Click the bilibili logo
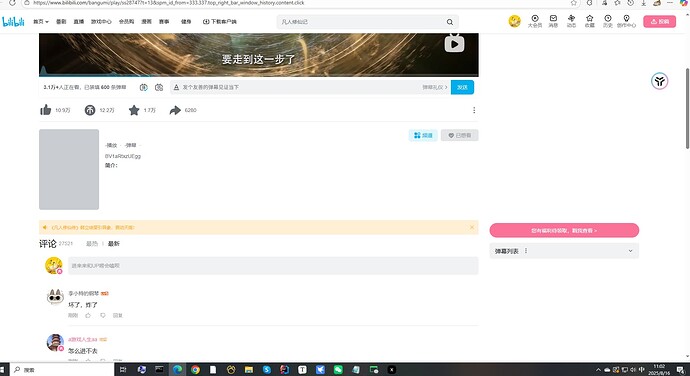The height and width of the screenshot is (376, 690). 13,21
